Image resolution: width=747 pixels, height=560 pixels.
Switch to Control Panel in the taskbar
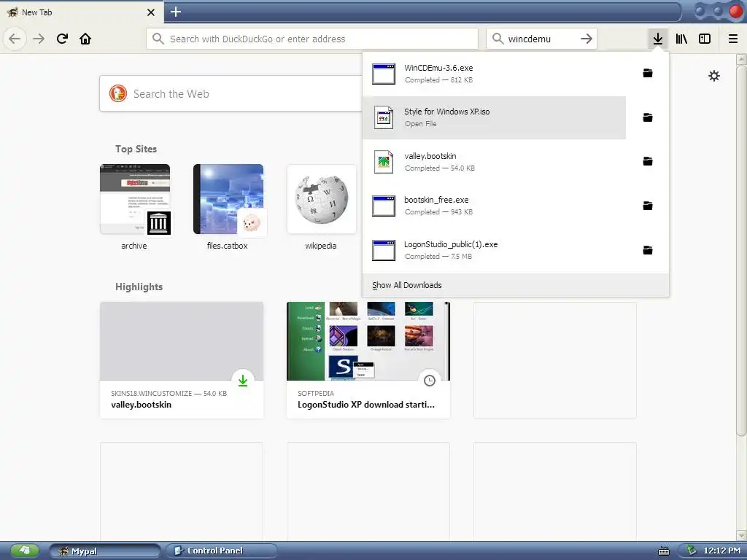pos(221,551)
